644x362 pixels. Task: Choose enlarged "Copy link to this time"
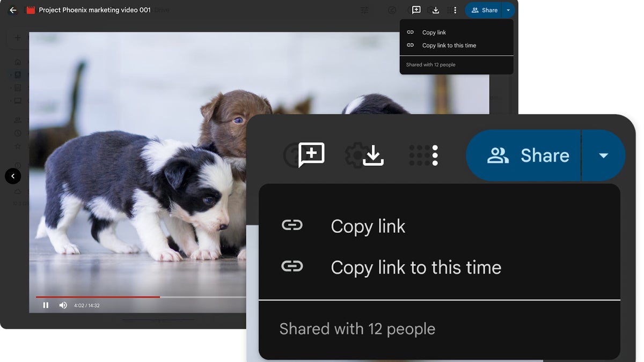(x=415, y=267)
